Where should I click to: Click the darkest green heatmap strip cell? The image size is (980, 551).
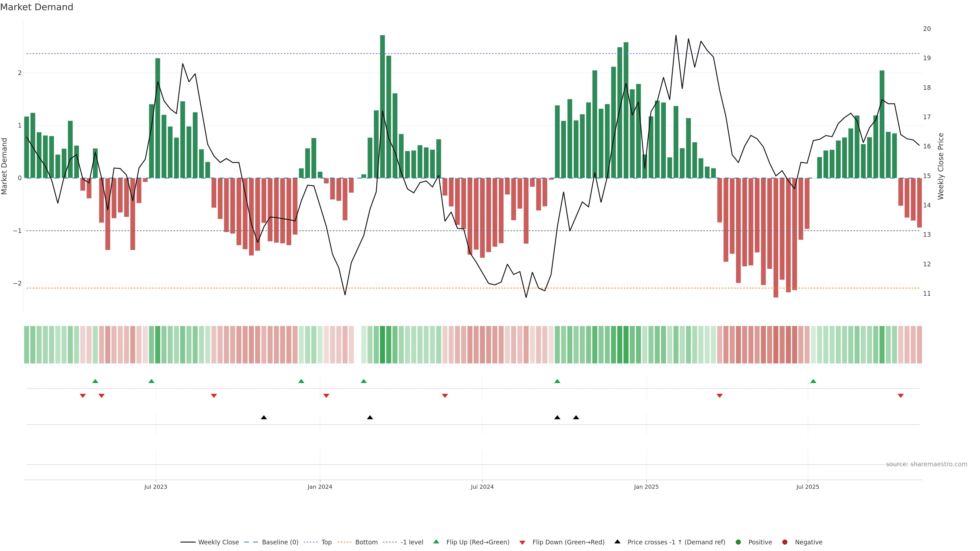click(x=382, y=345)
